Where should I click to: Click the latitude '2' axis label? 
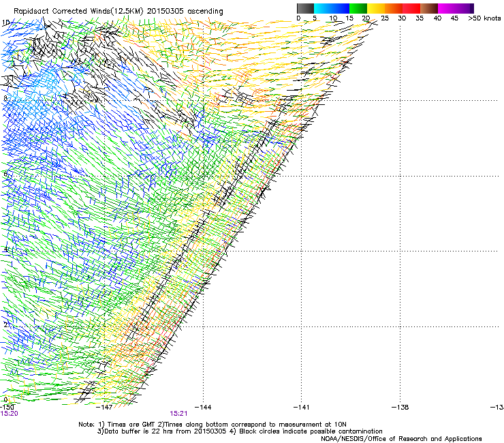point(5,325)
